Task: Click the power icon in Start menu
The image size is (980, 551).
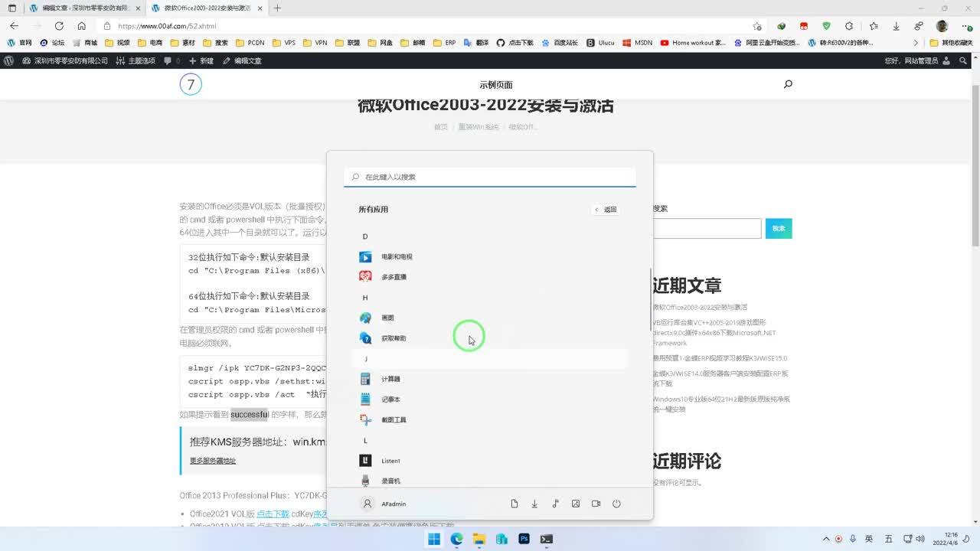Action: point(616,504)
